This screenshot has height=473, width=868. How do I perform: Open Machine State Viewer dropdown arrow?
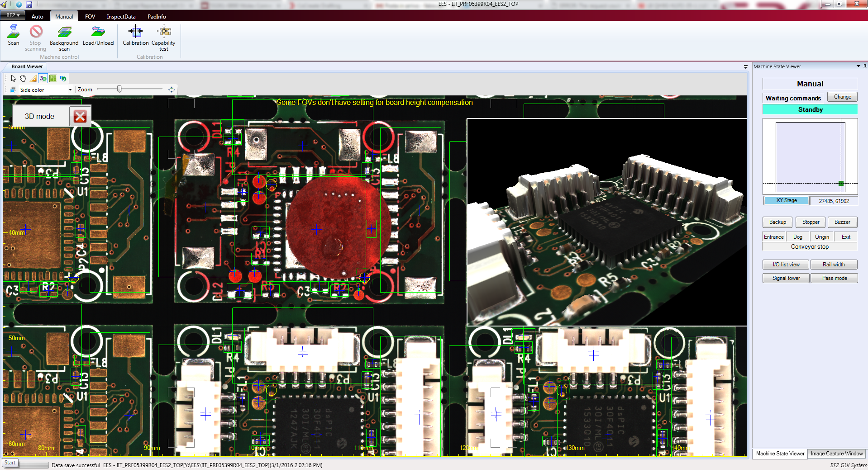tap(858, 66)
